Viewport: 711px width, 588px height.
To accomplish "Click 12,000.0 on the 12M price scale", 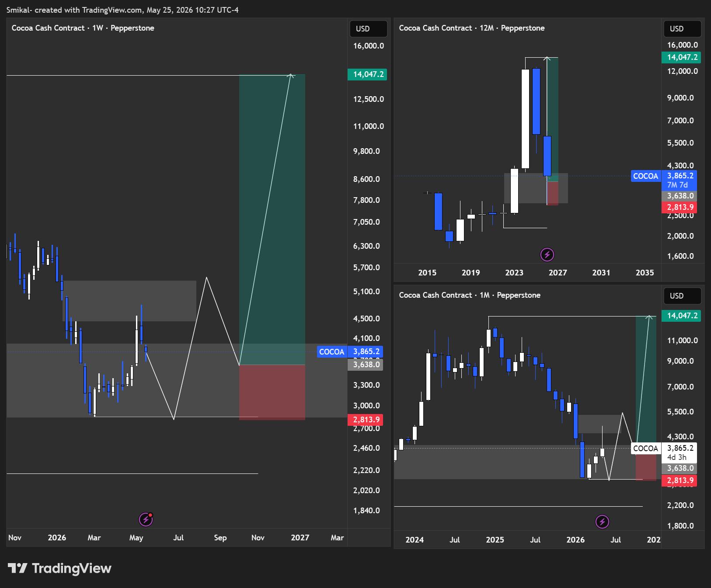I will 682,71.
